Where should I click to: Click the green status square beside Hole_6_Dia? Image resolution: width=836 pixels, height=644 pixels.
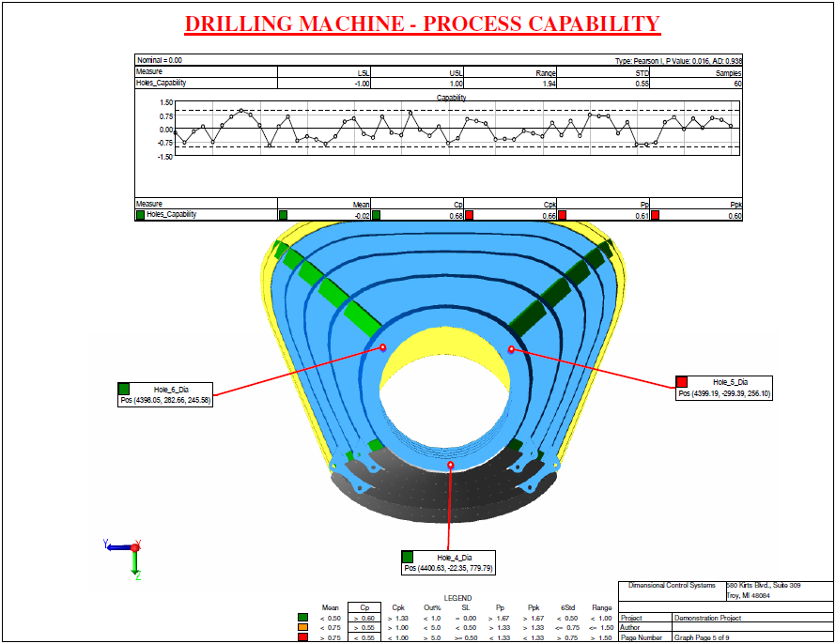(x=124, y=389)
